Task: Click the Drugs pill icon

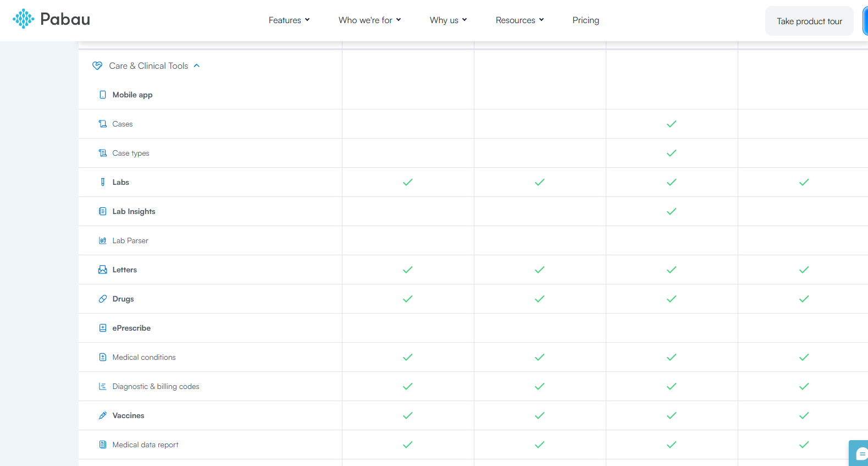Action: pos(103,299)
